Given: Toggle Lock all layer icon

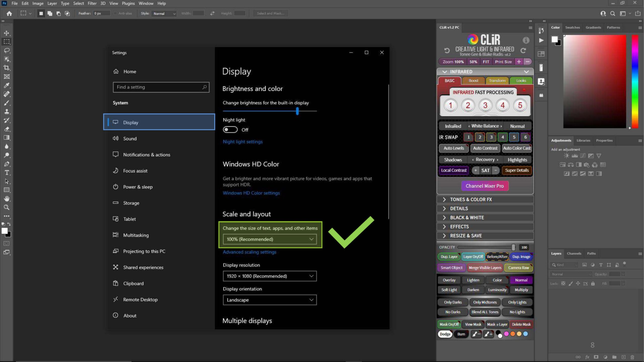Looking at the screenshot, I should [x=593, y=284].
